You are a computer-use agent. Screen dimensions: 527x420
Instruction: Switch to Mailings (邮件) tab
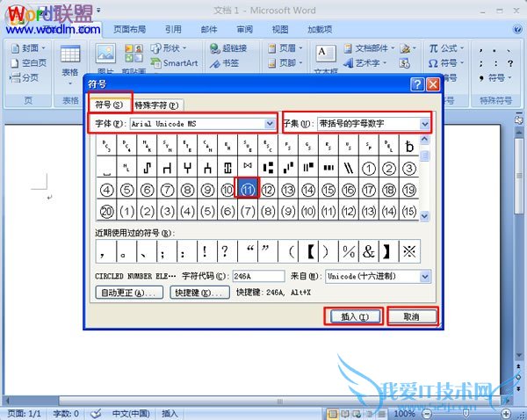209,29
